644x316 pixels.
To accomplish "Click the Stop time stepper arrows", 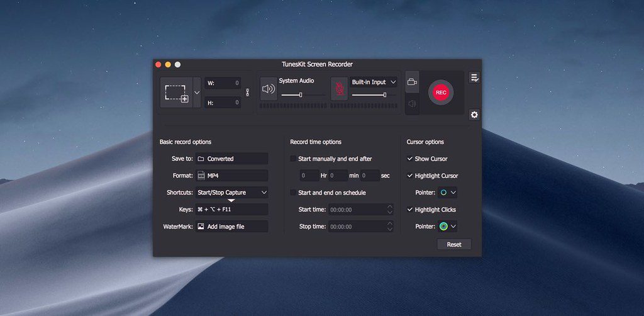I will click(390, 227).
